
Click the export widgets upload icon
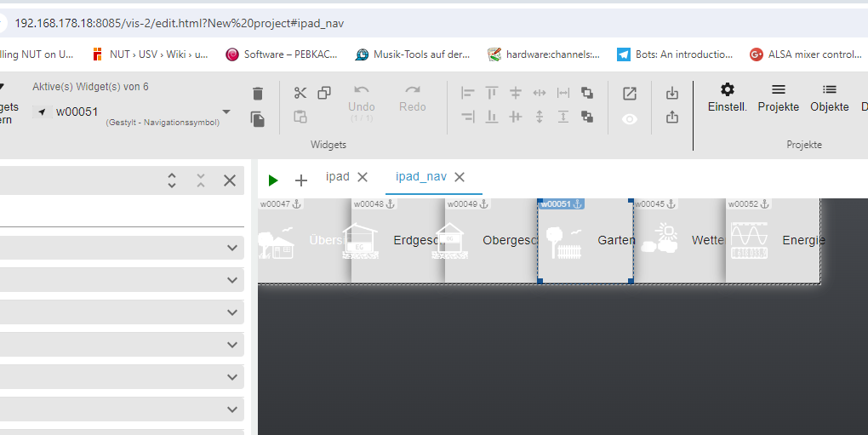click(672, 118)
